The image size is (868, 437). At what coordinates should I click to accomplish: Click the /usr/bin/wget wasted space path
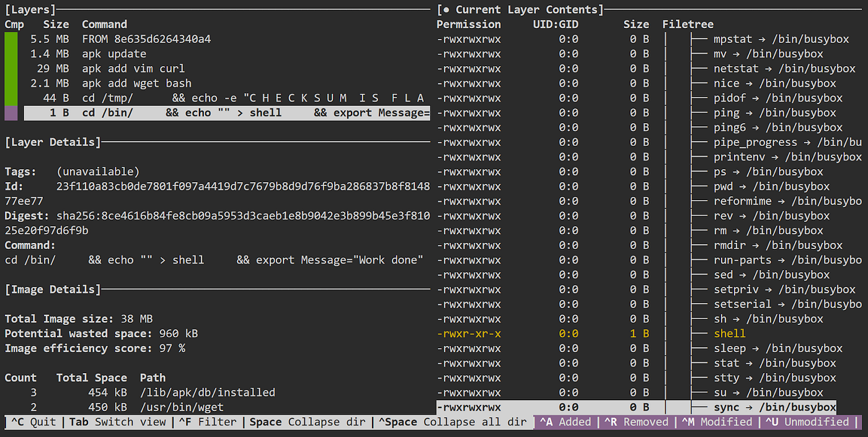pyautogui.click(x=182, y=407)
